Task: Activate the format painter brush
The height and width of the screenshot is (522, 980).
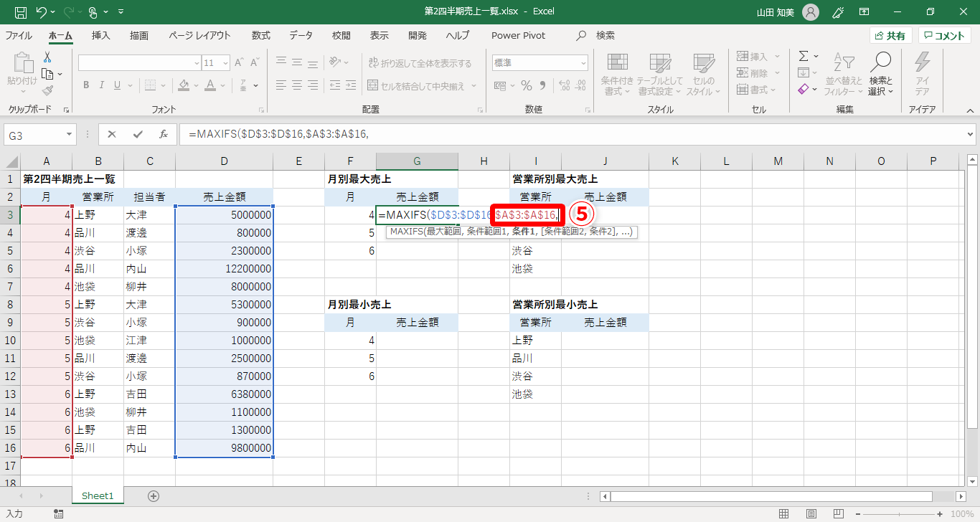Action: click(47, 90)
